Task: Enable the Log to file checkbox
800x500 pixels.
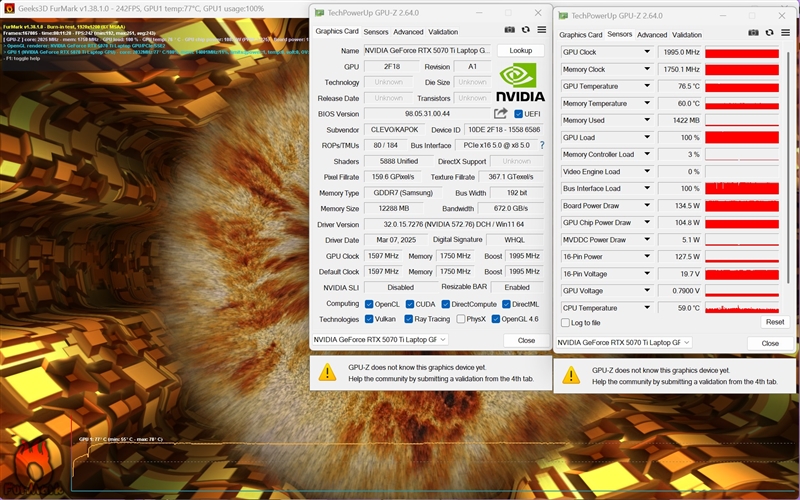Action: pyautogui.click(x=565, y=322)
